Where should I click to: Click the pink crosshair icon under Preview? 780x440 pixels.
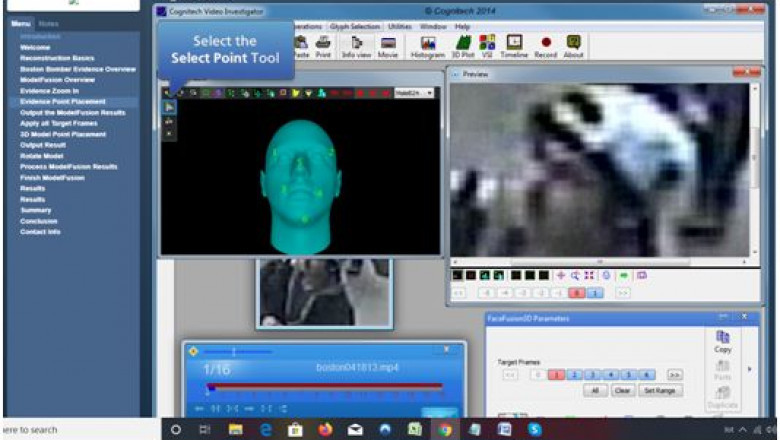(x=561, y=275)
